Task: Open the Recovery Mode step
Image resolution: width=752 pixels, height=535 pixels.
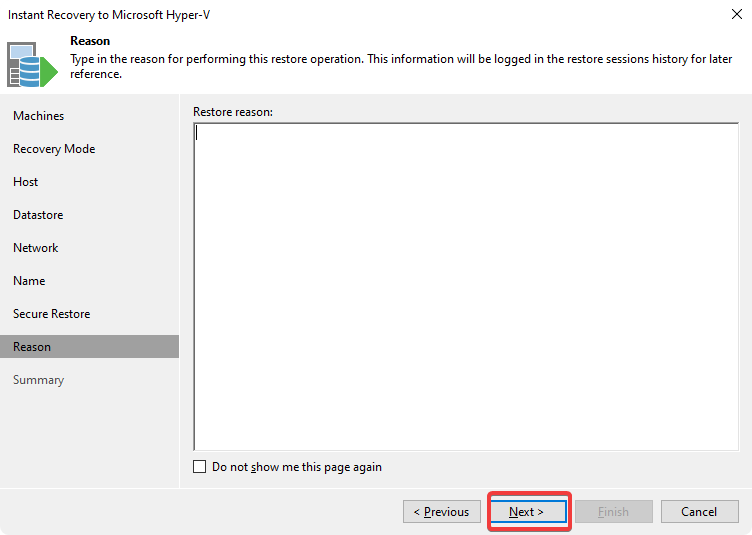Action: pyautogui.click(x=54, y=149)
